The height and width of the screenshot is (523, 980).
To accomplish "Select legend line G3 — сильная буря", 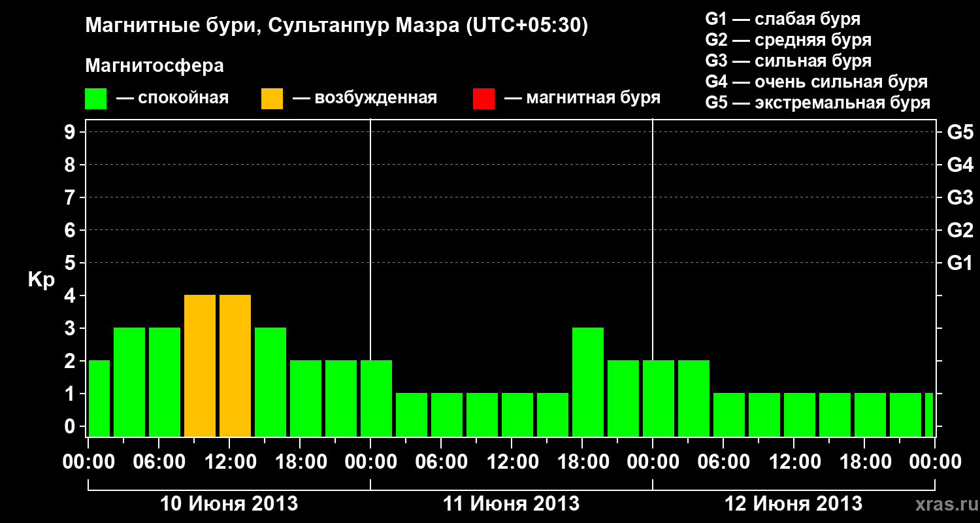I will point(789,61).
